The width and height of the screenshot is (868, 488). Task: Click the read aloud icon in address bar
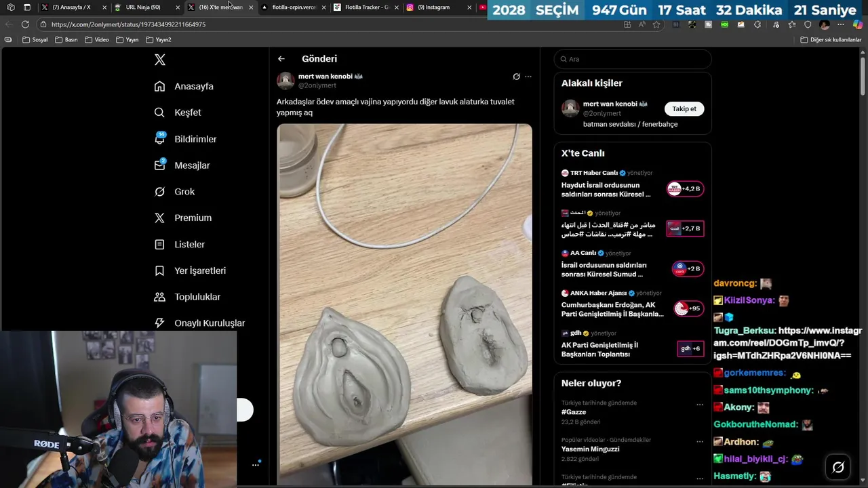(x=642, y=24)
